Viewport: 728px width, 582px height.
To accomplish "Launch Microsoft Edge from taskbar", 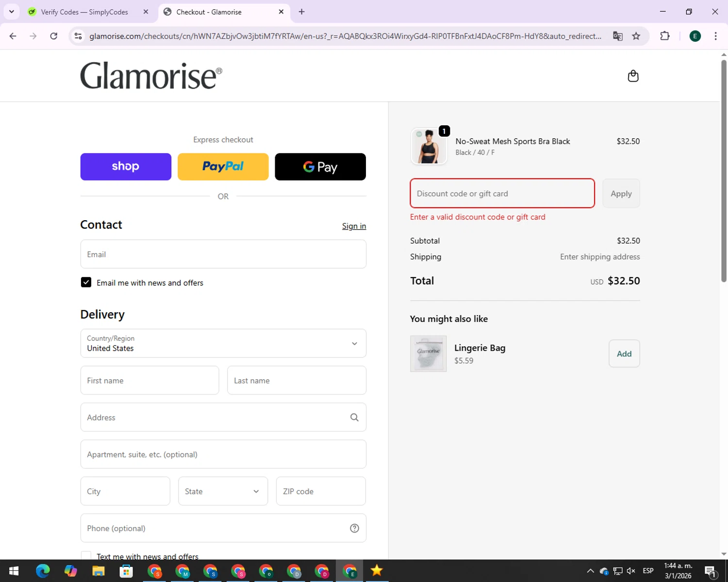I will coord(43,571).
